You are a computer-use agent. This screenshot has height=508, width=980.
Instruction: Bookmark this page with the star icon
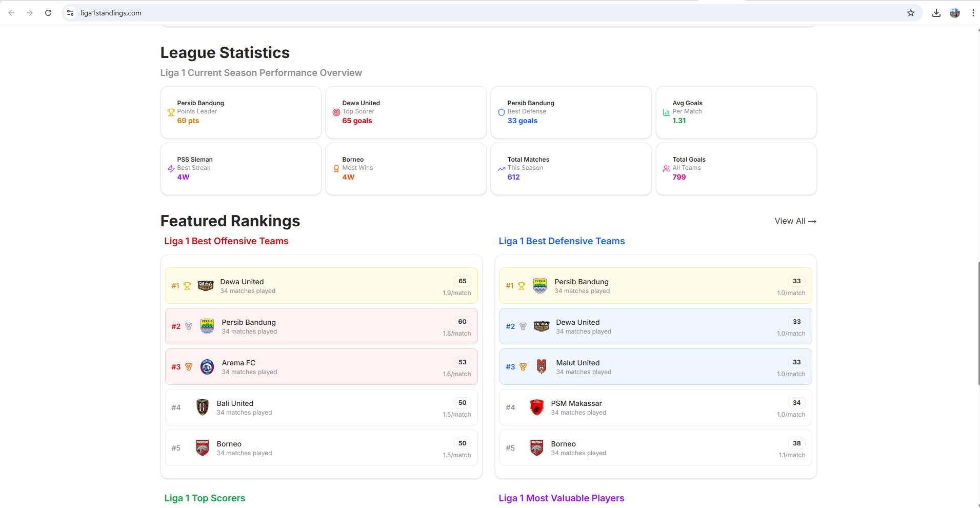click(x=911, y=13)
